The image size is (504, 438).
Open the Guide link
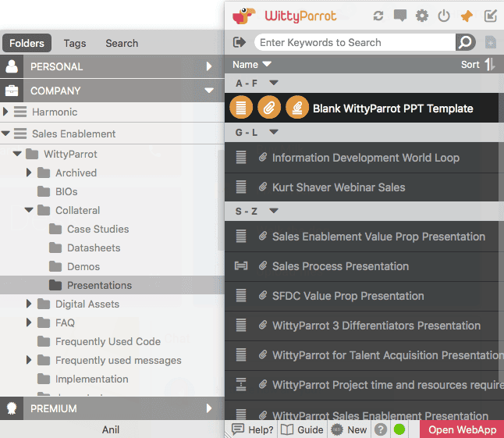(302, 429)
